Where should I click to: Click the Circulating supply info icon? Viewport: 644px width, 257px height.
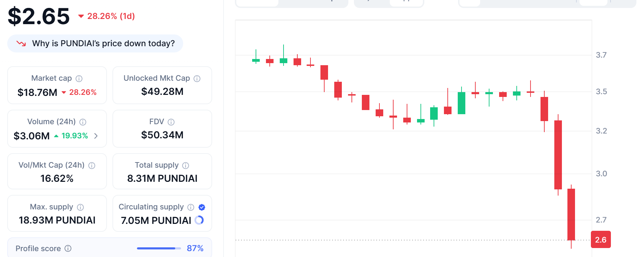pos(191,207)
